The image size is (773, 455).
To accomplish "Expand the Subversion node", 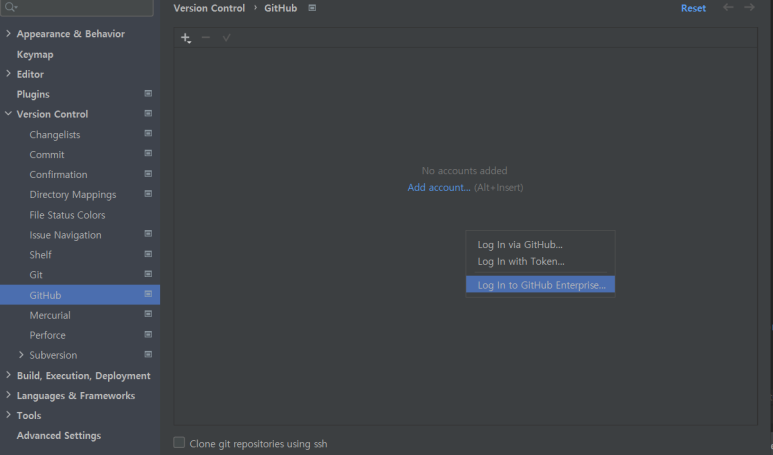I will tap(21, 354).
